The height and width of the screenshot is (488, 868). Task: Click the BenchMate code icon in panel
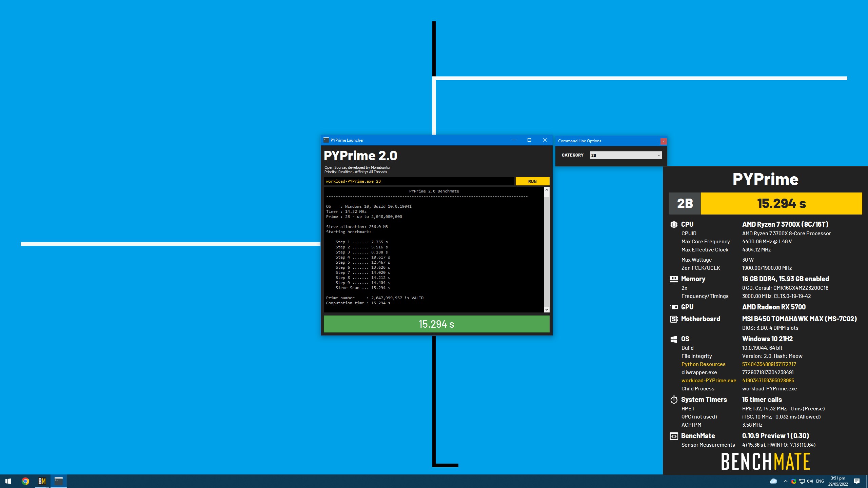point(674,436)
